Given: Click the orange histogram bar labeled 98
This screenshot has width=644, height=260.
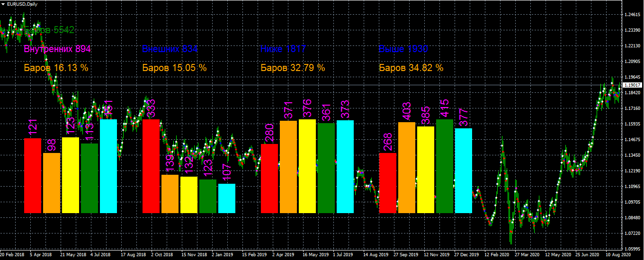Looking at the screenshot, I should [x=52, y=183].
